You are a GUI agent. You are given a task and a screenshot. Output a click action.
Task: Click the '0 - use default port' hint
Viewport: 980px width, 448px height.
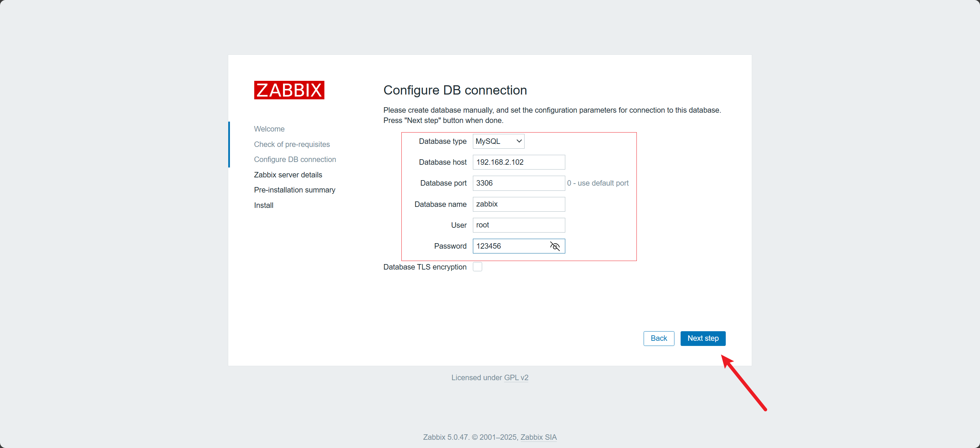(598, 183)
